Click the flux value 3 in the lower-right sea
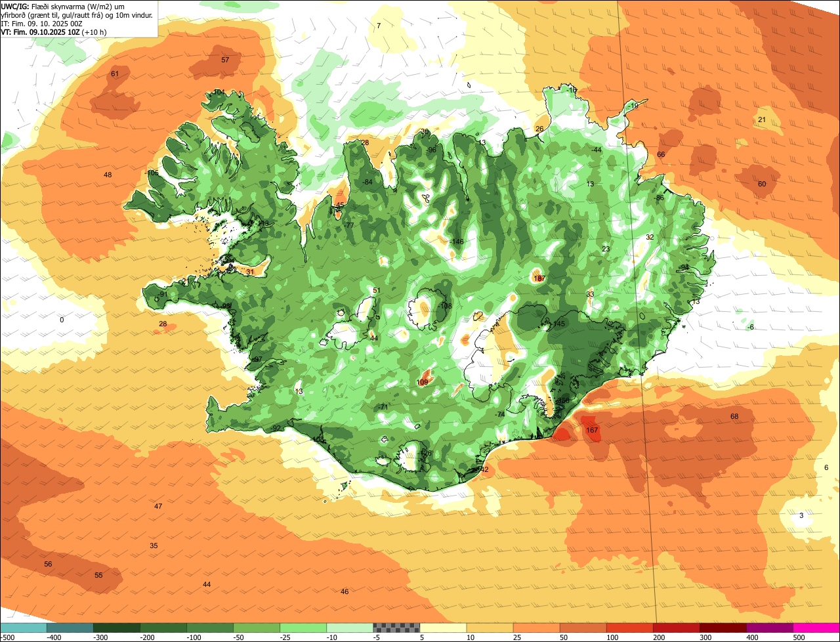 click(801, 515)
